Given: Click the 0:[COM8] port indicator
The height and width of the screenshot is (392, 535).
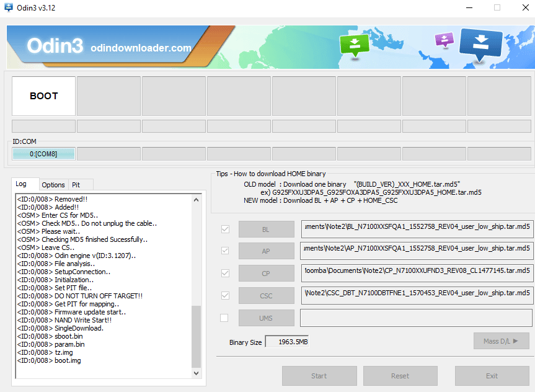Looking at the screenshot, I should 43,154.
